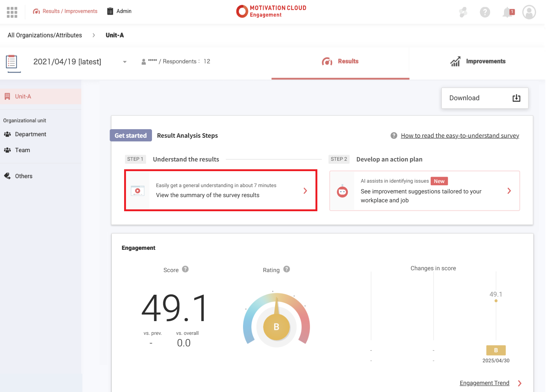Open the app grid launcher icon
Screen dimensions: 547x392
tap(12, 12)
